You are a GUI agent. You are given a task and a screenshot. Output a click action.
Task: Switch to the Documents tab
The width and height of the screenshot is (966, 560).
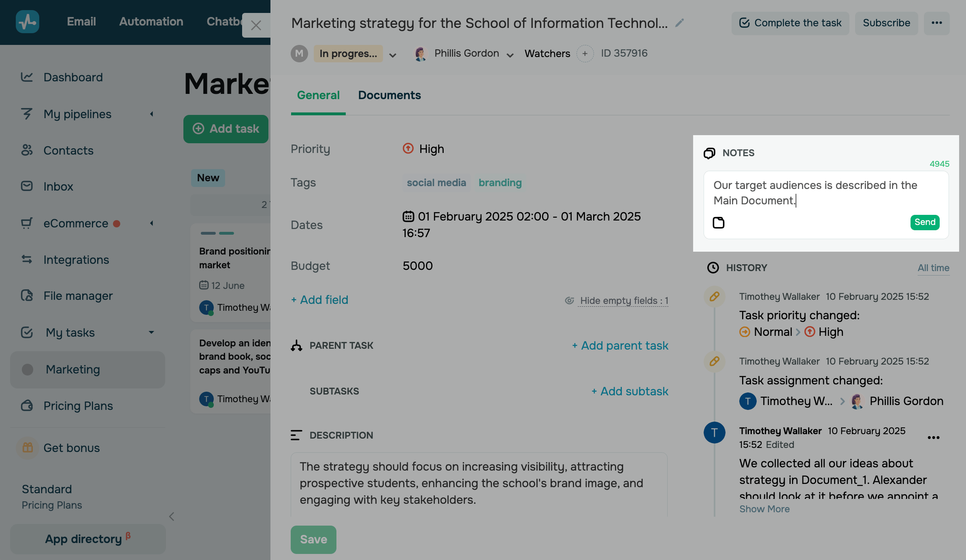[x=389, y=95]
